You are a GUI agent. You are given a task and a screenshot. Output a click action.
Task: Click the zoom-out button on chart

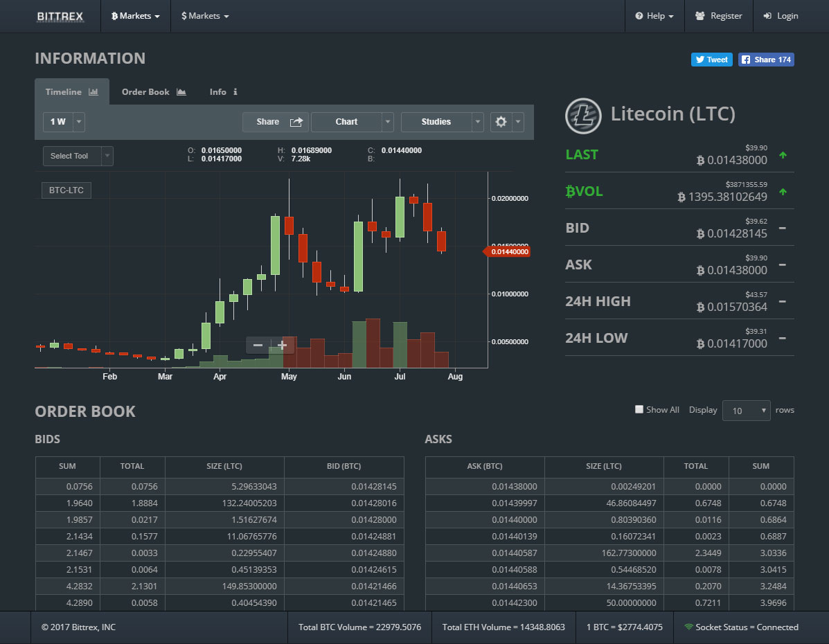(x=258, y=344)
